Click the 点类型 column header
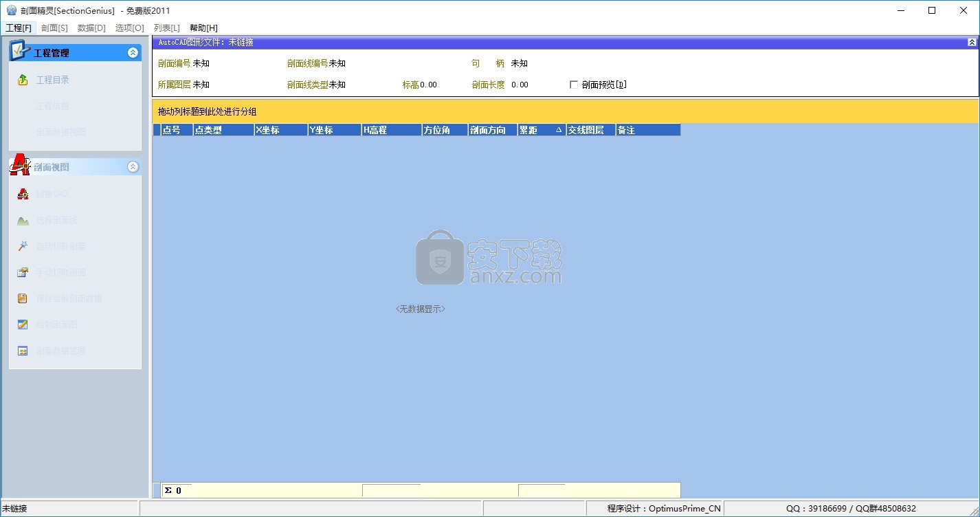 pos(223,130)
